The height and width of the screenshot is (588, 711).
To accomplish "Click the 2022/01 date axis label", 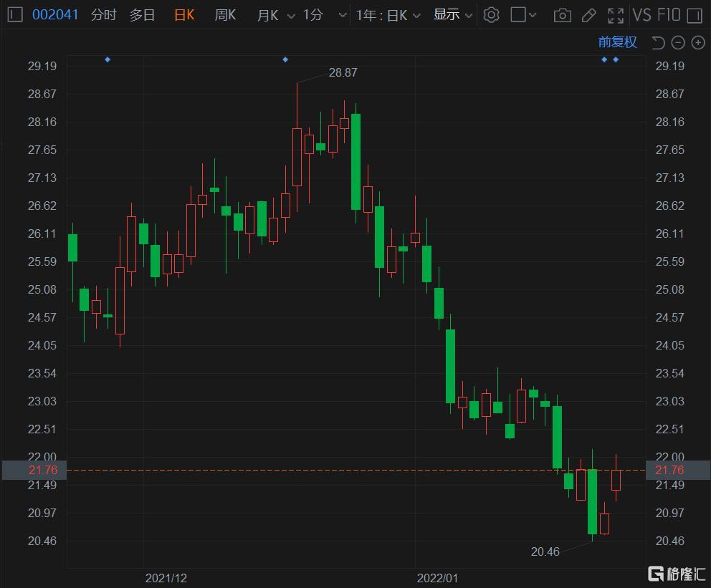I will [438, 578].
